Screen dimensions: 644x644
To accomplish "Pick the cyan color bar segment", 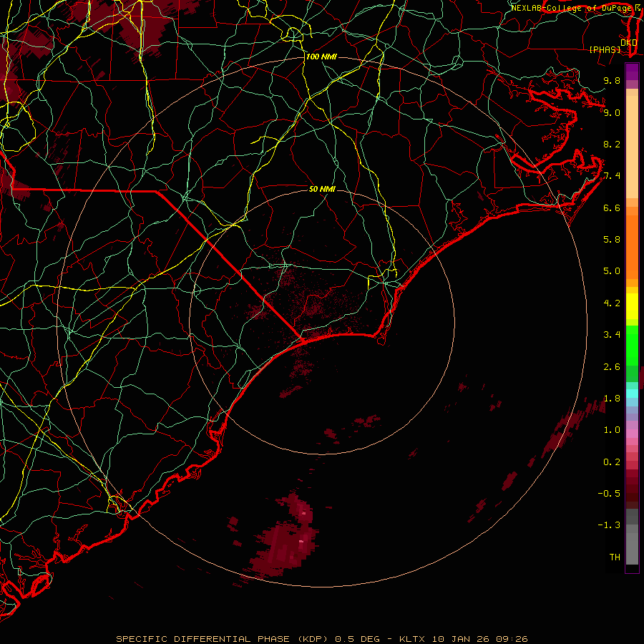I will point(632,393).
